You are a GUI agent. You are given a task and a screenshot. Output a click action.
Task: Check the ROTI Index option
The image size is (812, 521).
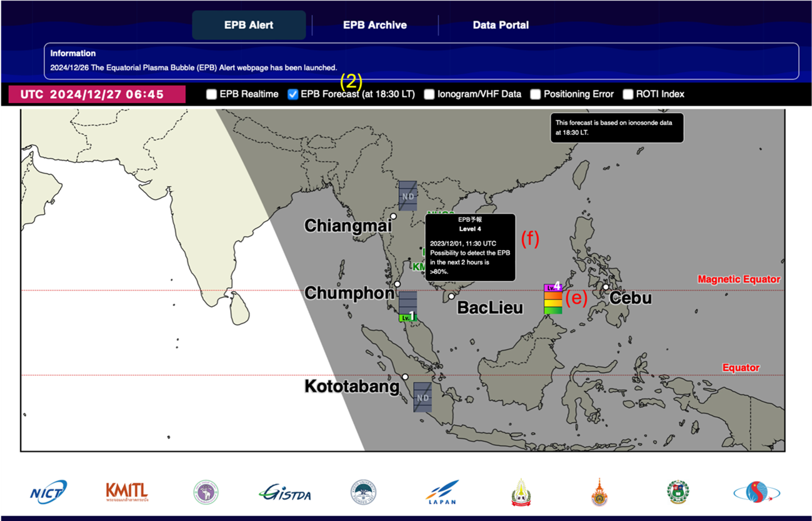628,94
